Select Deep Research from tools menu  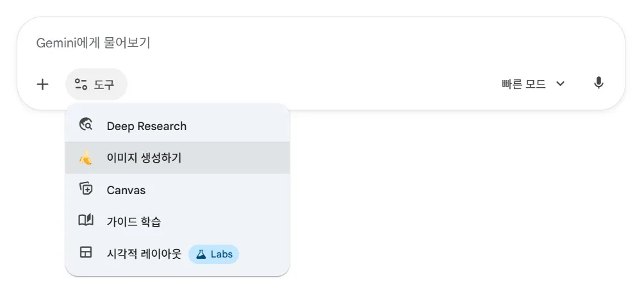(x=146, y=126)
